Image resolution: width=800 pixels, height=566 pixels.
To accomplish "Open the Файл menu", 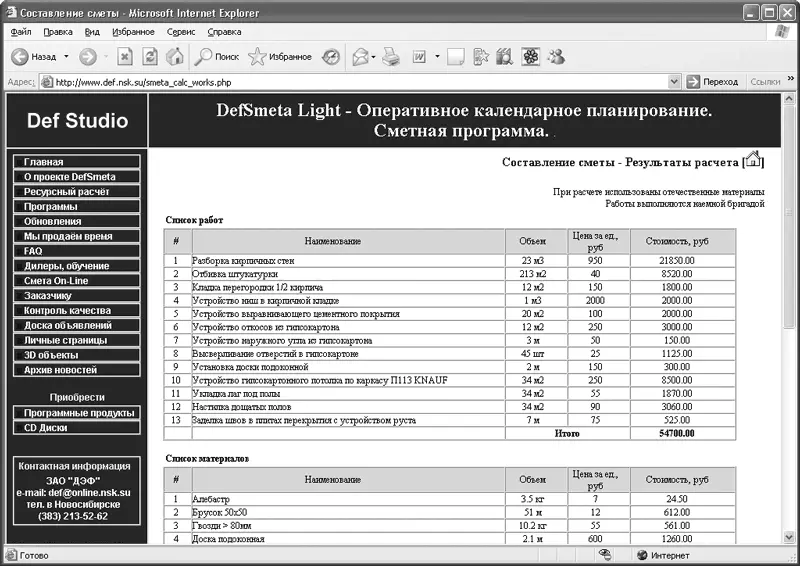I will click(21, 32).
